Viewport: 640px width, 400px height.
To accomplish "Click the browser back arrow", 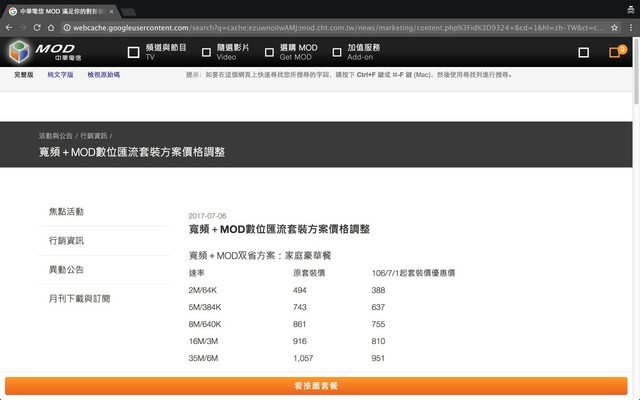I will (9, 28).
